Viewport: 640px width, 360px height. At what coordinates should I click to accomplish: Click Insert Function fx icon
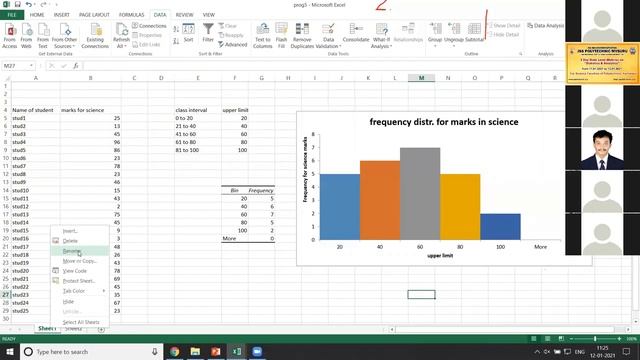click(76, 66)
